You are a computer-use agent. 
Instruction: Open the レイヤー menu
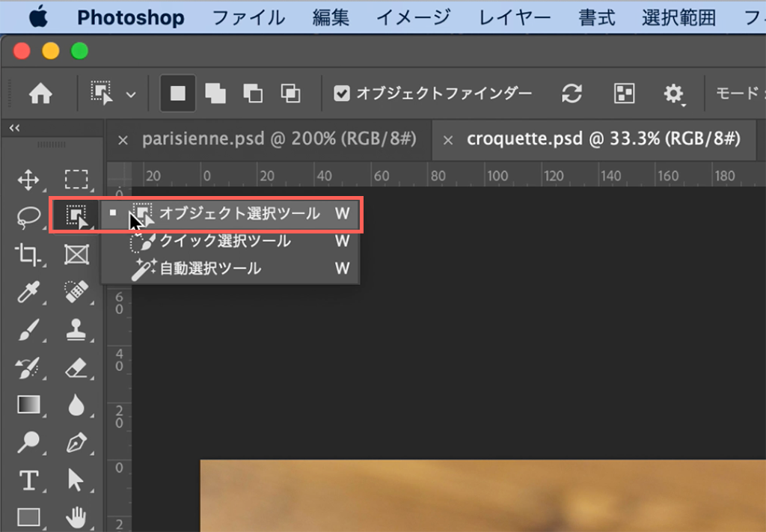515,18
